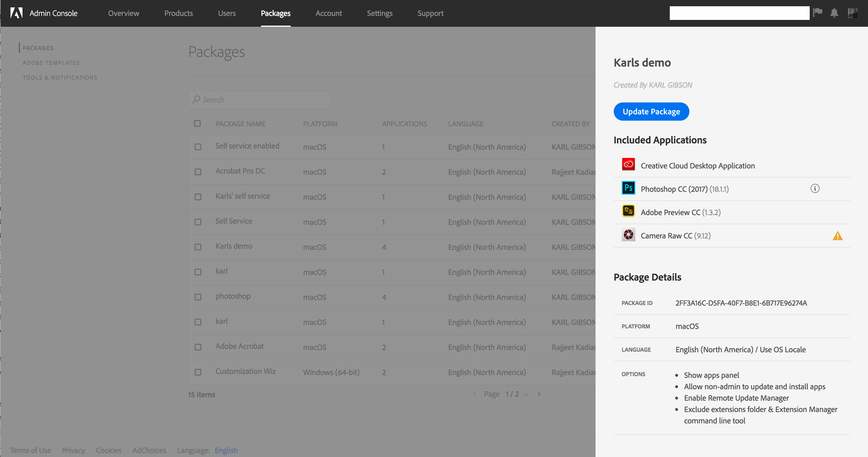
Task: Open the Privacy link
Action: click(x=73, y=450)
